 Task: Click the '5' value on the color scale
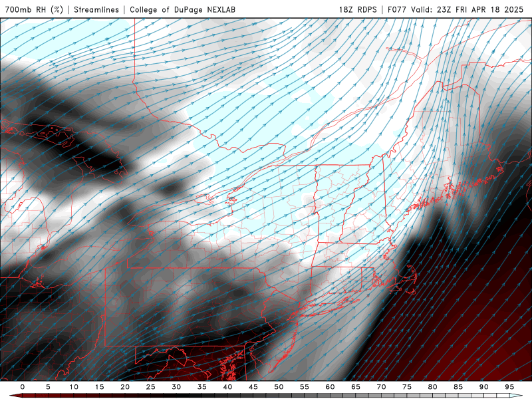click(x=48, y=387)
